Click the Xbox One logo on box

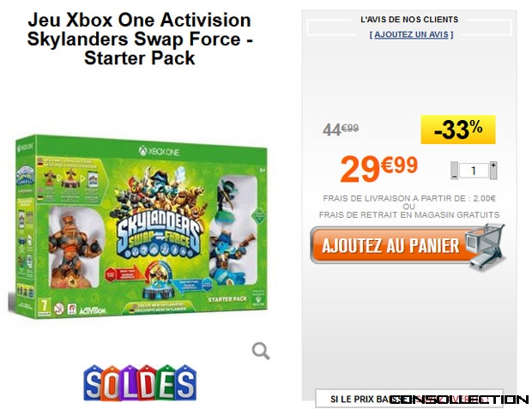point(159,151)
